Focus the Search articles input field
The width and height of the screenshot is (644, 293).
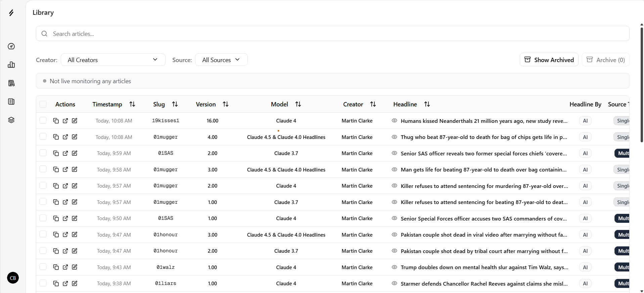[x=332, y=34]
